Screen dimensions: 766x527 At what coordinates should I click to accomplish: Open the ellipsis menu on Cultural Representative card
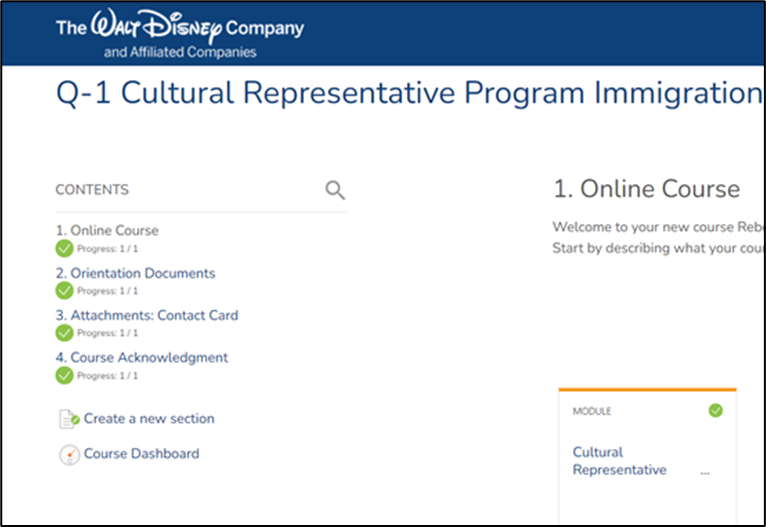pyautogui.click(x=704, y=472)
